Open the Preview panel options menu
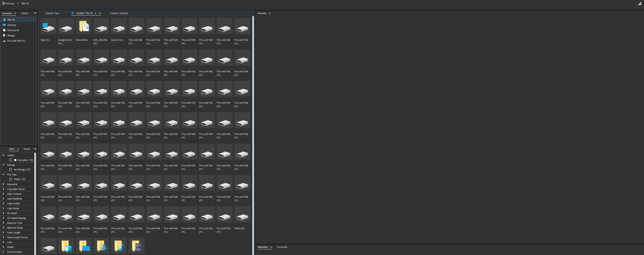This screenshot has width=644, height=255. tap(270, 13)
